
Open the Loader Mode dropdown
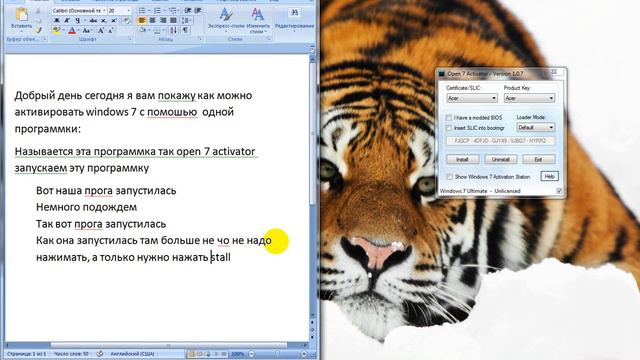point(536,128)
